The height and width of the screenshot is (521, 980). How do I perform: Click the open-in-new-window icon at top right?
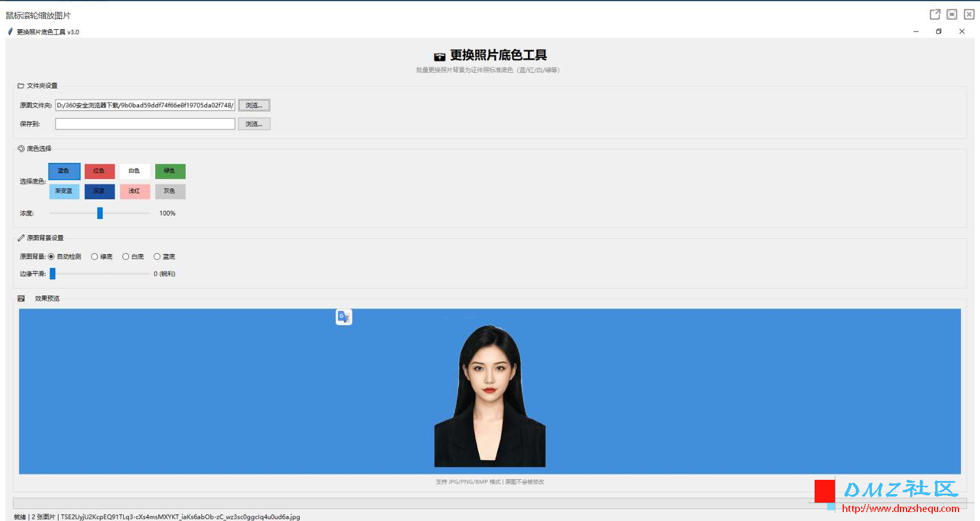(x=935, y=14)
